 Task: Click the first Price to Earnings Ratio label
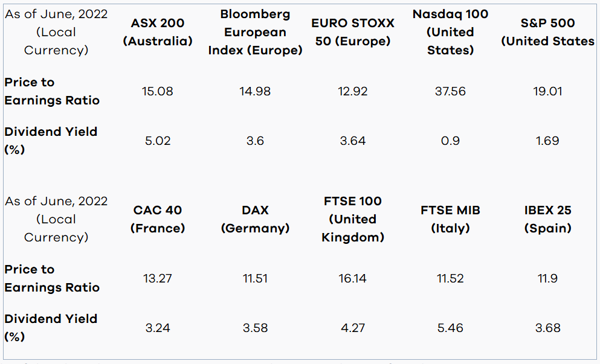52,91
